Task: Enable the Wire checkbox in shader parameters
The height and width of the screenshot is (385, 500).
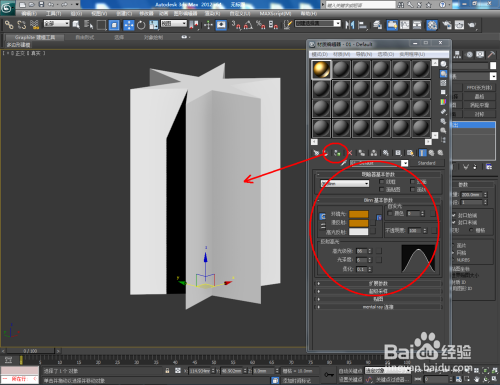Action: 382,182
